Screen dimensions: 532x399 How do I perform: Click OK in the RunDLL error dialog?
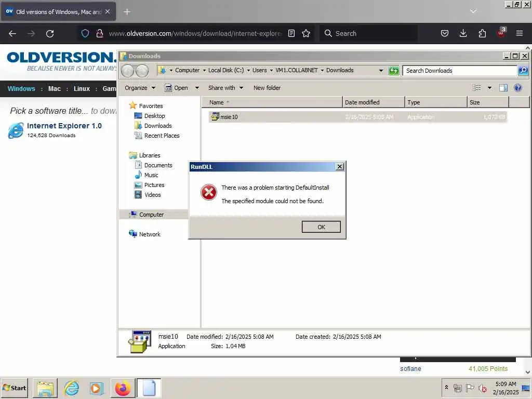[321, 227]
